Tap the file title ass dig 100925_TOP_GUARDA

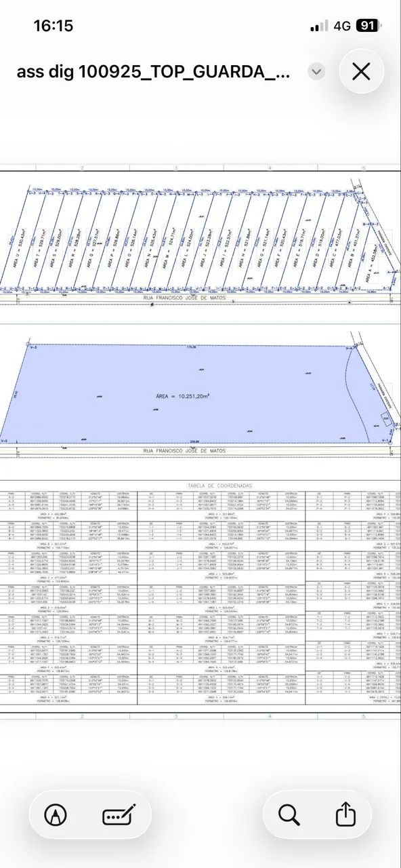pos(152,72)
